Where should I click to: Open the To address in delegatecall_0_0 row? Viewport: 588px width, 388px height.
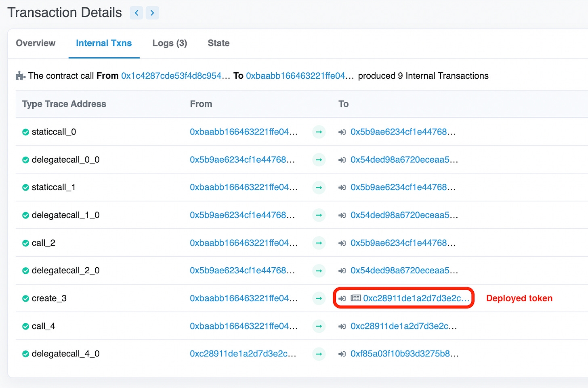coord(404,160)
